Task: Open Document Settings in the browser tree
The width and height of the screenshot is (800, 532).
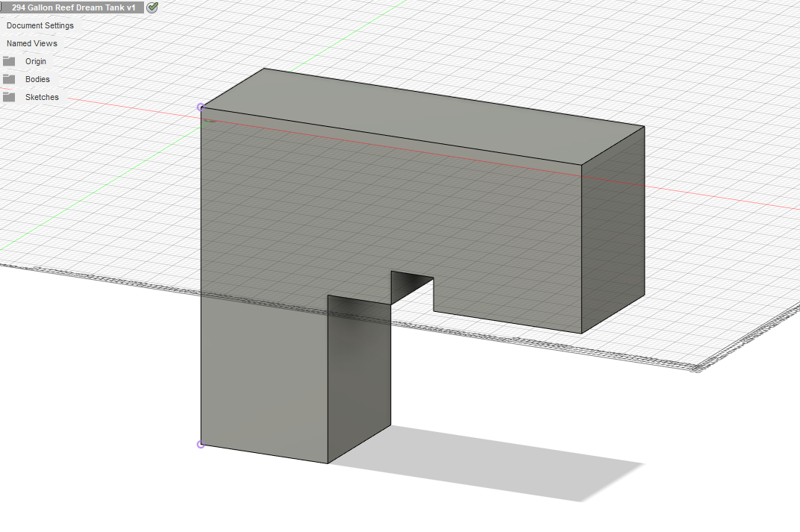Action: [x=40, y=25]
